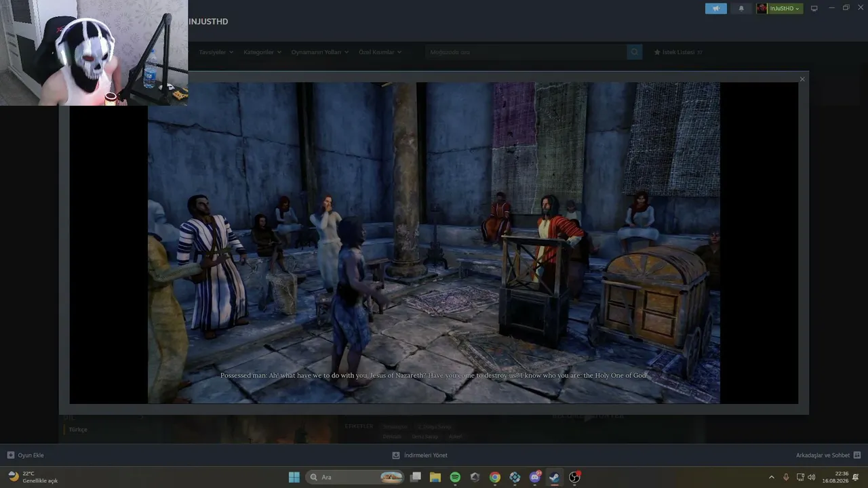Image resolution: width=868 pixels, height=488 pixels.
Task: Click the Windows taskbar search box
Action: 355,477
